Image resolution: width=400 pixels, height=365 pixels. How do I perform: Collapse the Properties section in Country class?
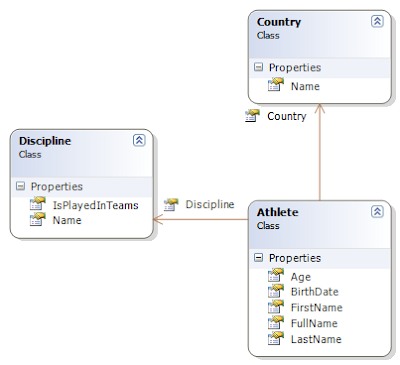[258, 67]
